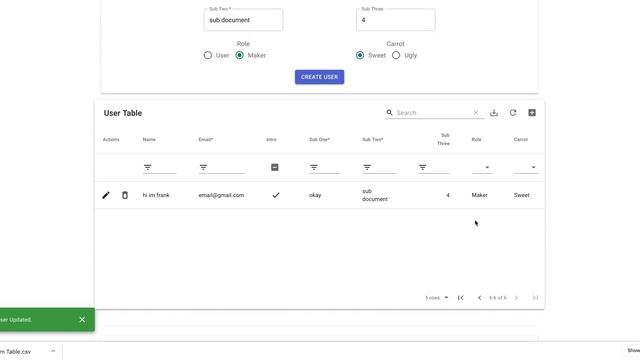Export the User Table as CSV
This screenshot has width=640, height=360.
pyautogui.click(x=494, y=113)
